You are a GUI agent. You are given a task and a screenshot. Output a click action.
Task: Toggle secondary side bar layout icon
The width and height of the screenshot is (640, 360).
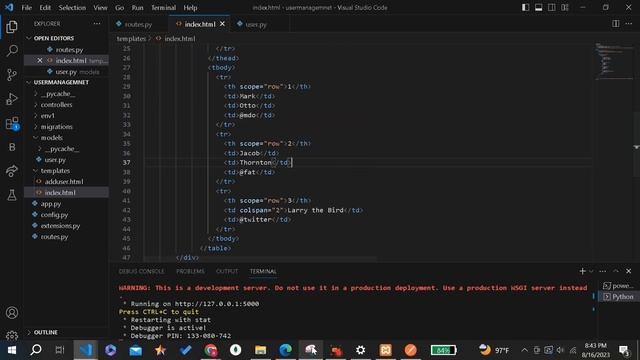551,7
